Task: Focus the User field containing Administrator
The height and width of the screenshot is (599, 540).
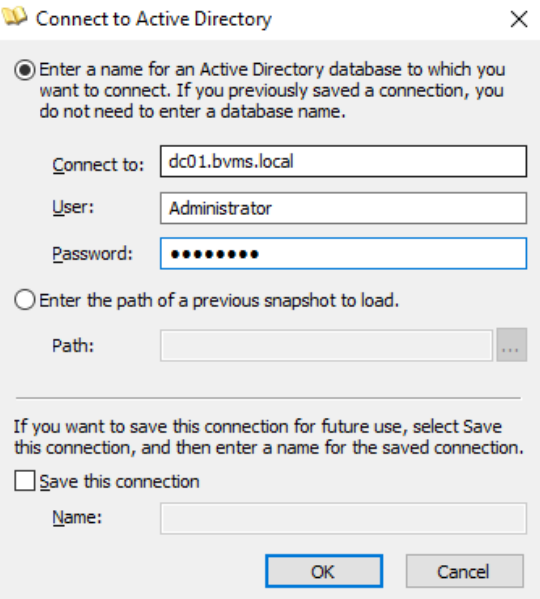Action: click(x=343, y=208)
